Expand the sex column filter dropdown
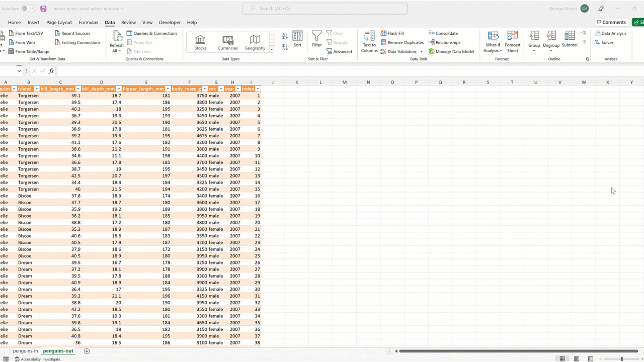644x362 pixels. [x=220, y=89]
